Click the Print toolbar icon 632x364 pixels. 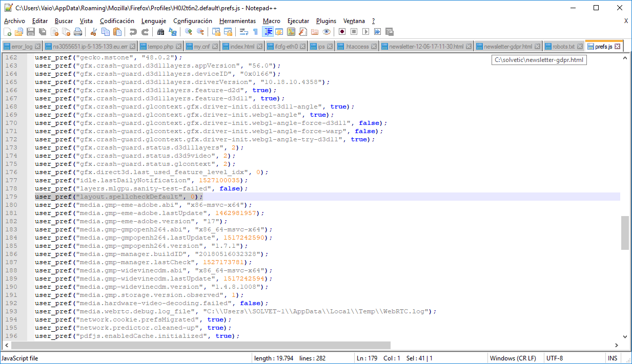click(78, 32)
